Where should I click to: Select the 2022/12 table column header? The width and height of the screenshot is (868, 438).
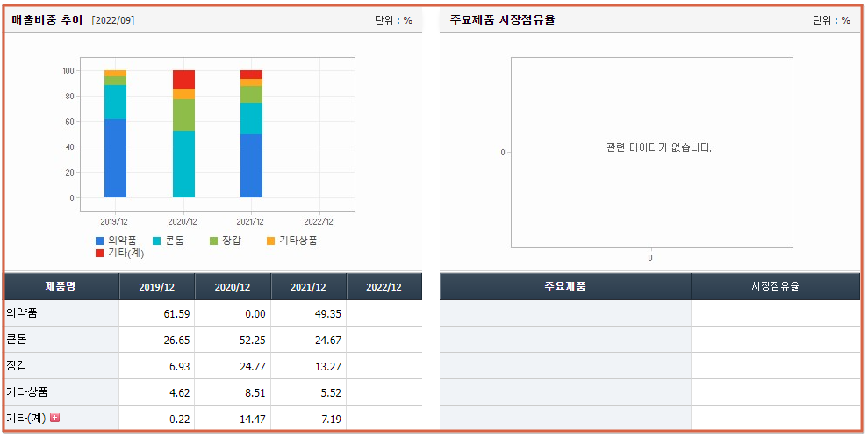(x=384, y=287)
